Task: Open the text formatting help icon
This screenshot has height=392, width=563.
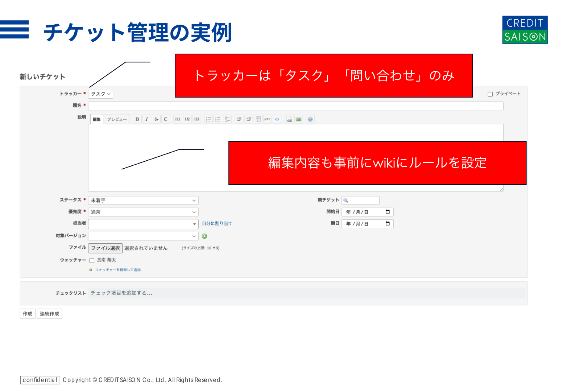Action: 310,119
